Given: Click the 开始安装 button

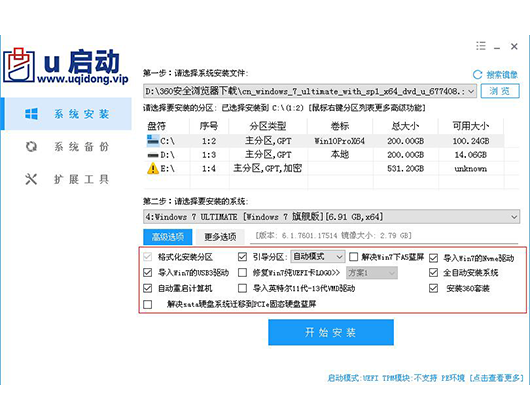Looking at the screenshot, I should tap(331, 332).
